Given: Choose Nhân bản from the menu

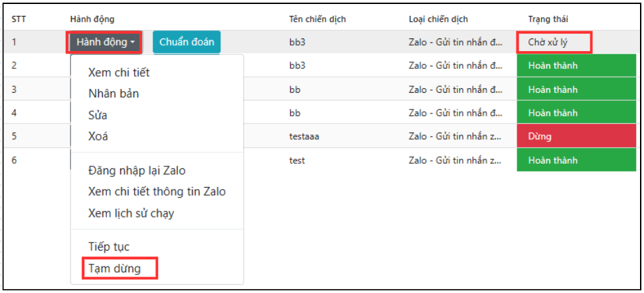Looking at the screenshot, I should pos(114,93).
